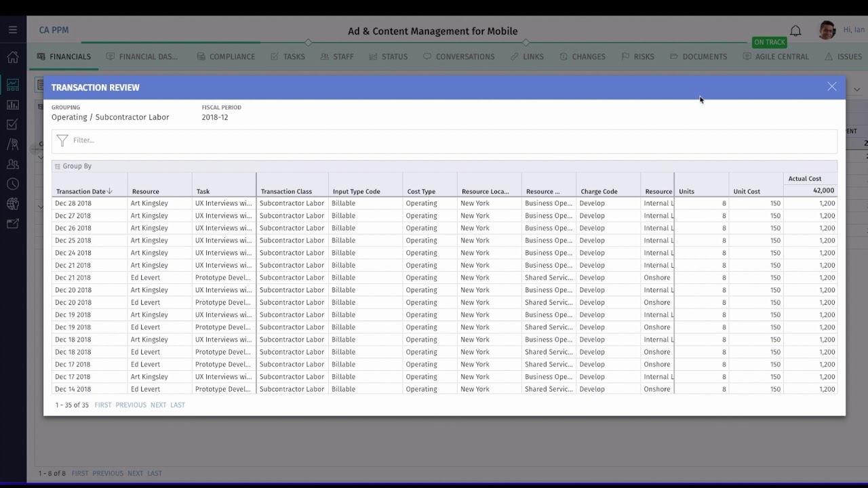This screenshot has width=868, height=488.
Task: Click the Group By hierarchy icon
Action: click(57, 166)
